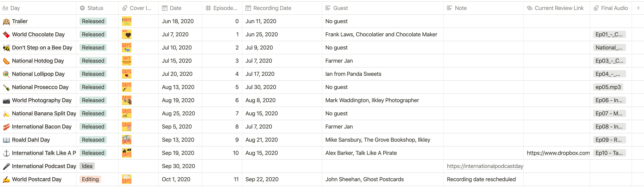The image size is (644, 188).
Task: Click the microphone icon for International Podcast Day
Action: (6, 166)
